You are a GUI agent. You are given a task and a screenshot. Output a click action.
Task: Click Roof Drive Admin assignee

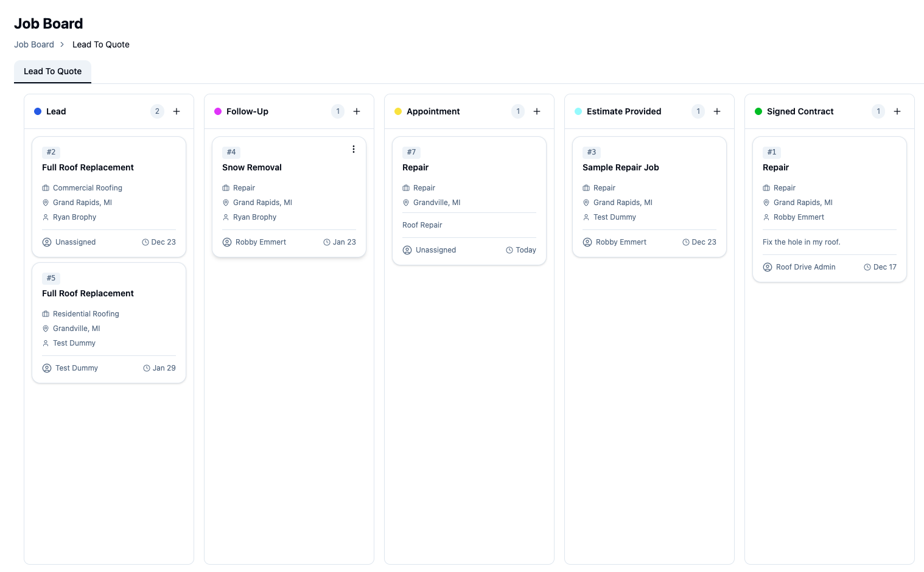[806, 267]
